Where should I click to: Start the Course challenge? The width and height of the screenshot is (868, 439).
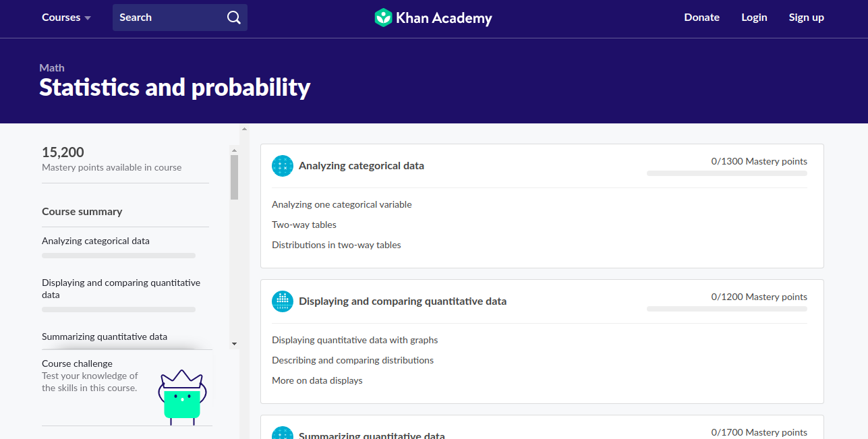77,363
